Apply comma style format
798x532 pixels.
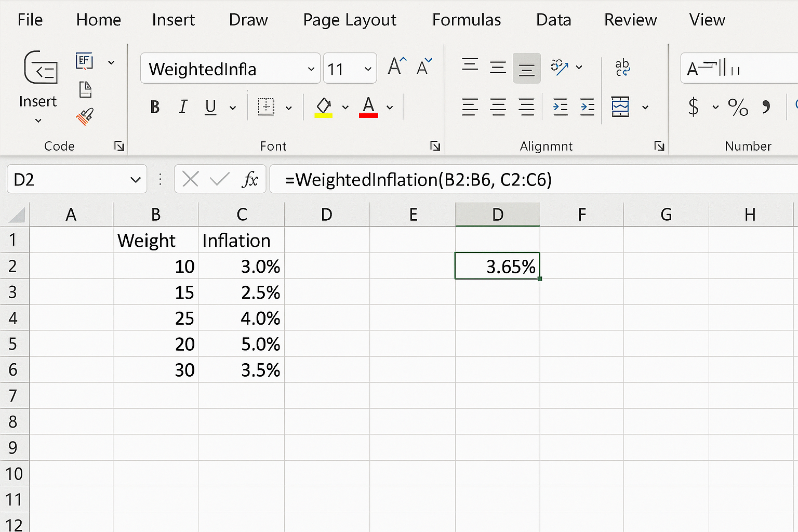click(x=766, y=108)
